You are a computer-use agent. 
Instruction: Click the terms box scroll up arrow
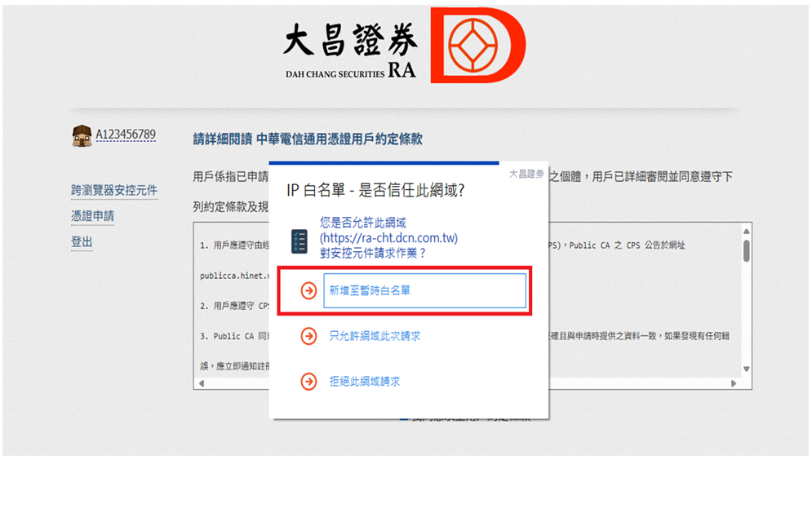pos(746,231)
